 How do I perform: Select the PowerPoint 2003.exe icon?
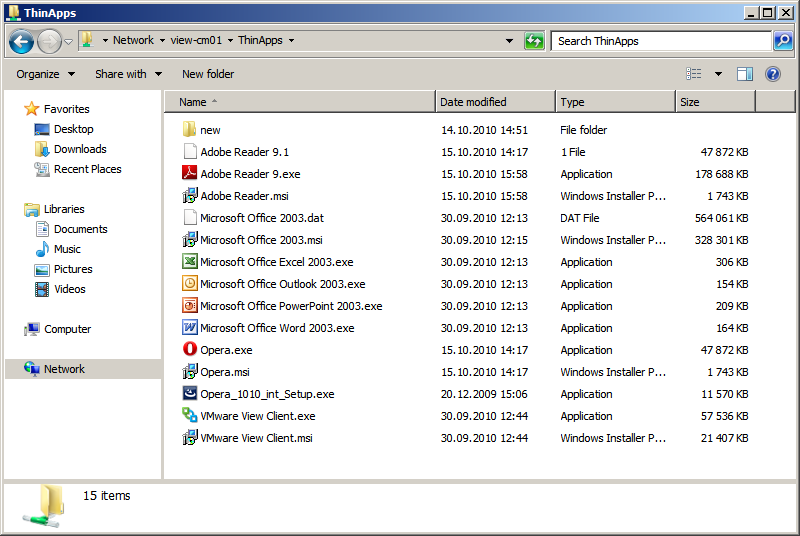(189, 305)
